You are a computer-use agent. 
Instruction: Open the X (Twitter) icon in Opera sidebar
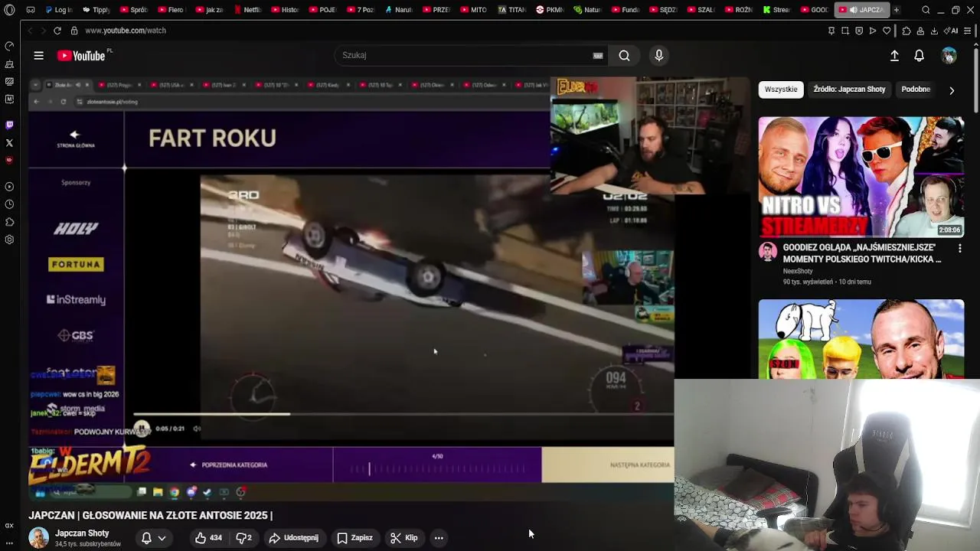click(x=9, y=142)
